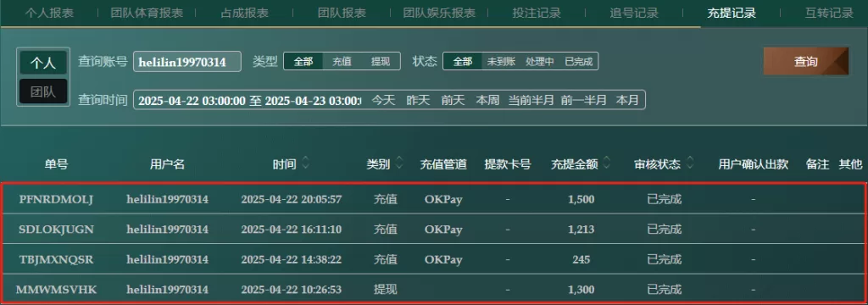
Task: Sort table by 类别 column arrows
Action: pos(399,164)
